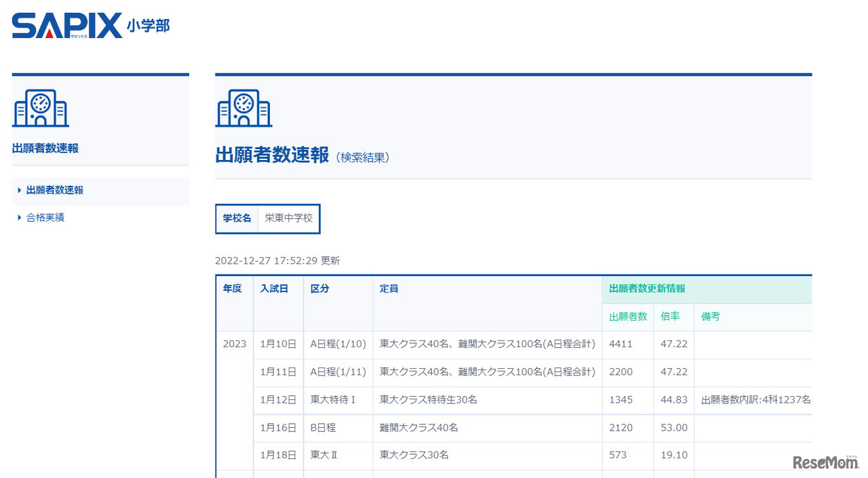The height and width of the screenshot is (478, 868).
Task: Click the 定員 column header
Action: [389, 289]
